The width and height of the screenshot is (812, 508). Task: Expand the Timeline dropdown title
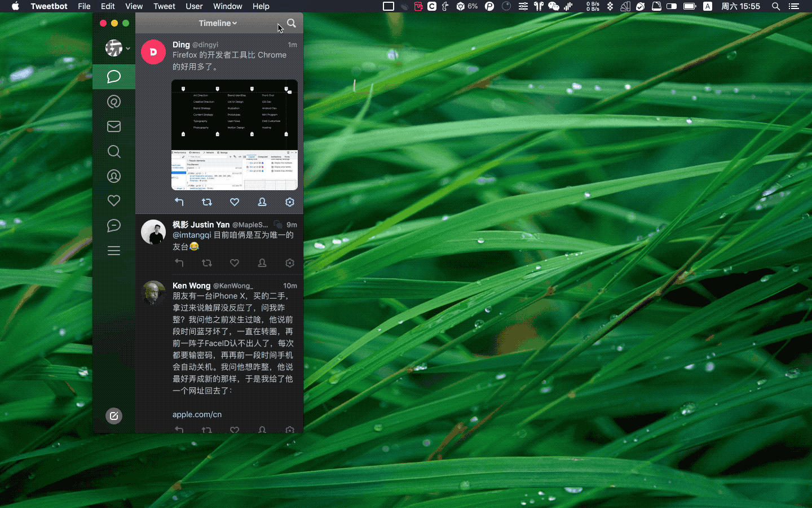[218, 23]
